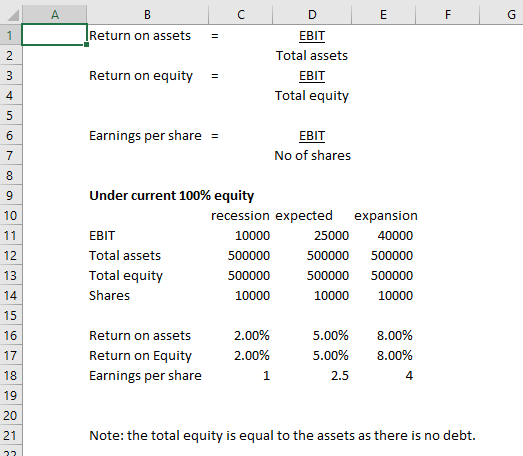Click equals sign in row 6

(x=214, y=136)
